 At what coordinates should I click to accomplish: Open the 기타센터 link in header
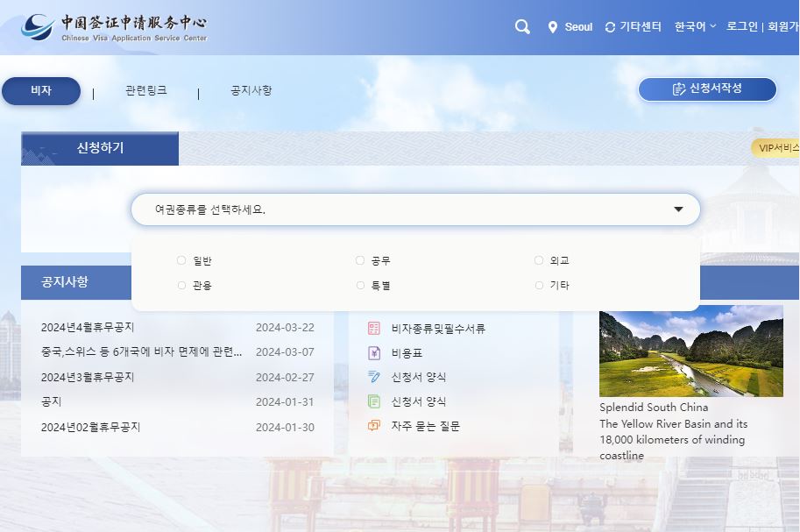tap(641, 26)
